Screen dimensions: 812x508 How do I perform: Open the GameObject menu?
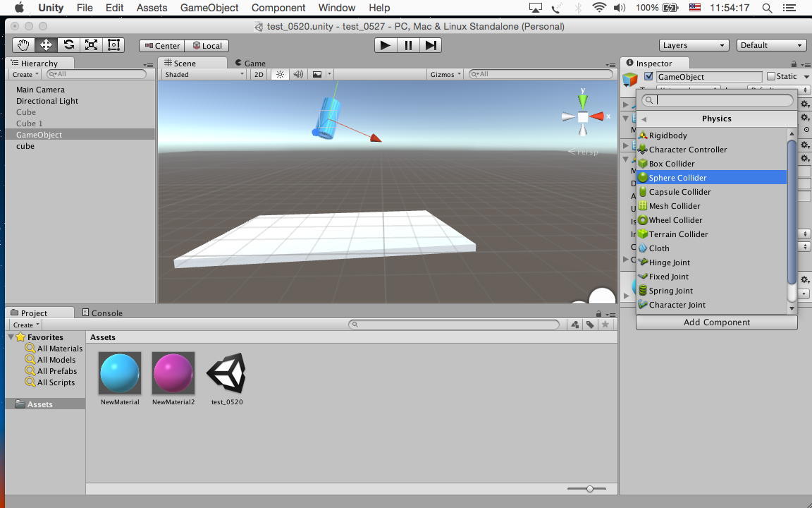click(209, 8)
